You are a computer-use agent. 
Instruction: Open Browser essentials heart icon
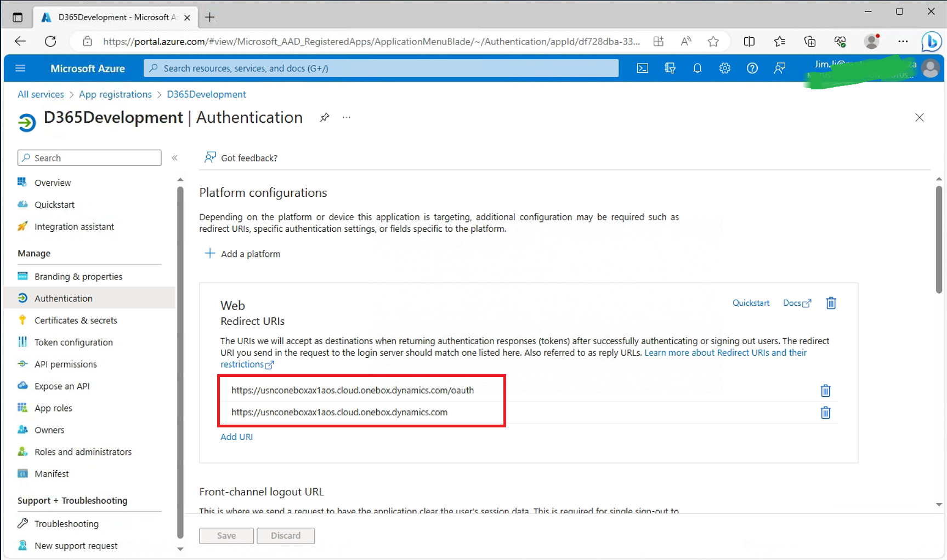point(840,42)
